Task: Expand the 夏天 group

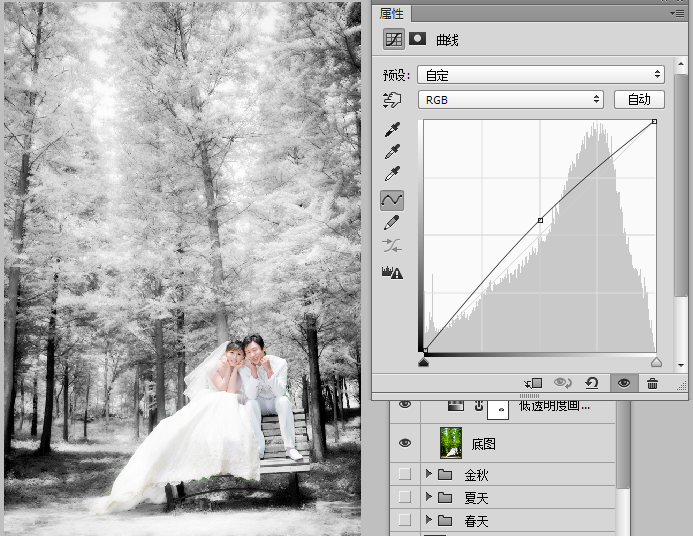Action: [428, 497]
